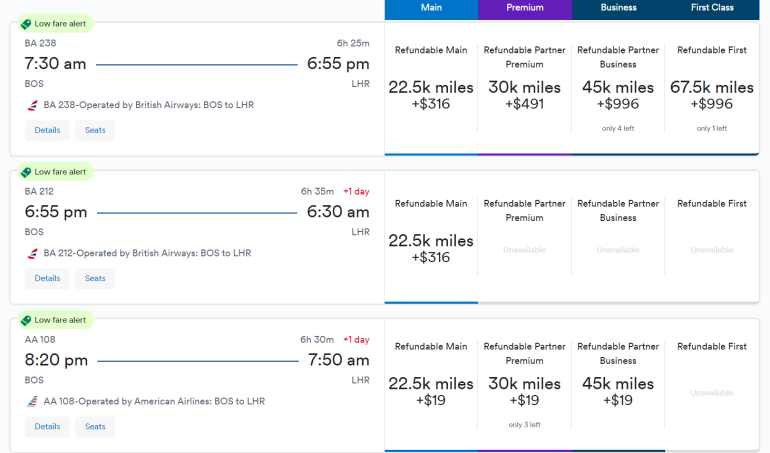Open Details for flight BA 238
This screenshot has height=453, width=770.
coord(47,130)
